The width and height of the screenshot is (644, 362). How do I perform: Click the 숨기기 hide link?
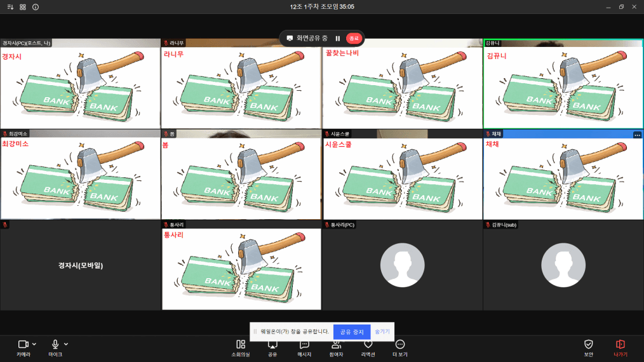click(x=382, y=332)
